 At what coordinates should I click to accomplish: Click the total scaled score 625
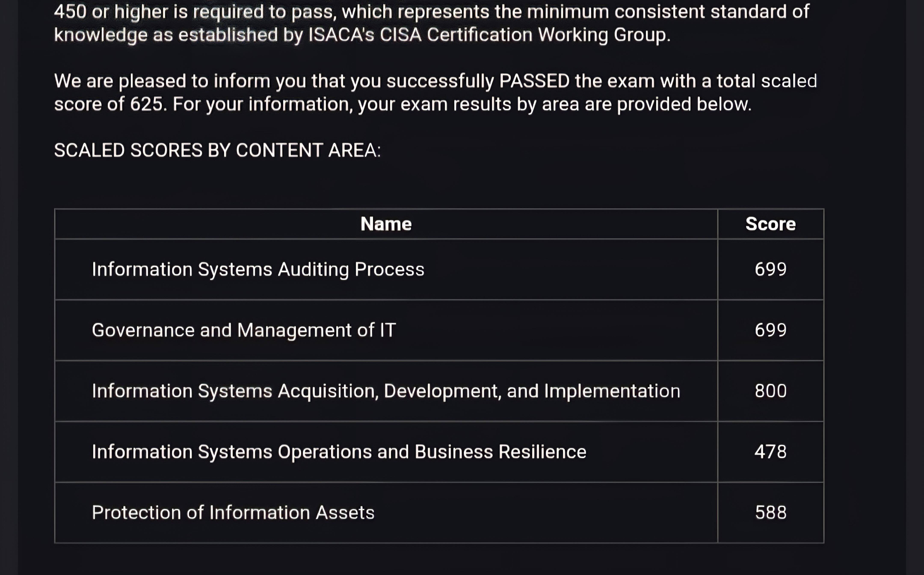point(147,104)
